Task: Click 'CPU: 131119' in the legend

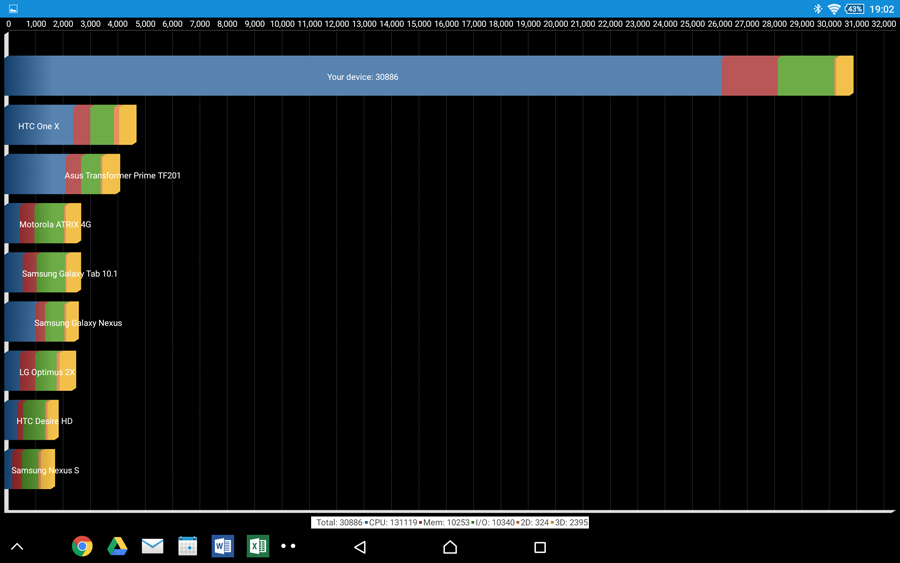Action: pos(393,522)
